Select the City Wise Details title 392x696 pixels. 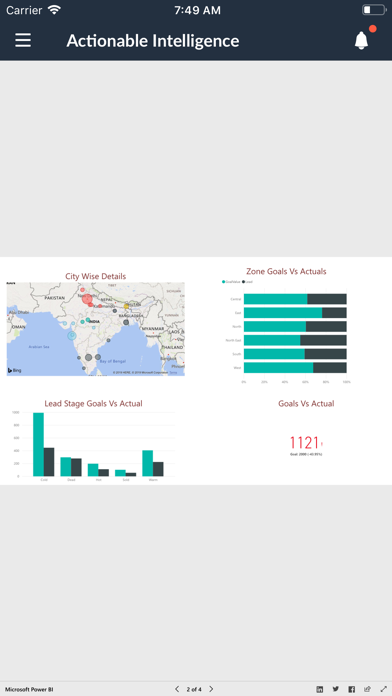click(95, 276)
